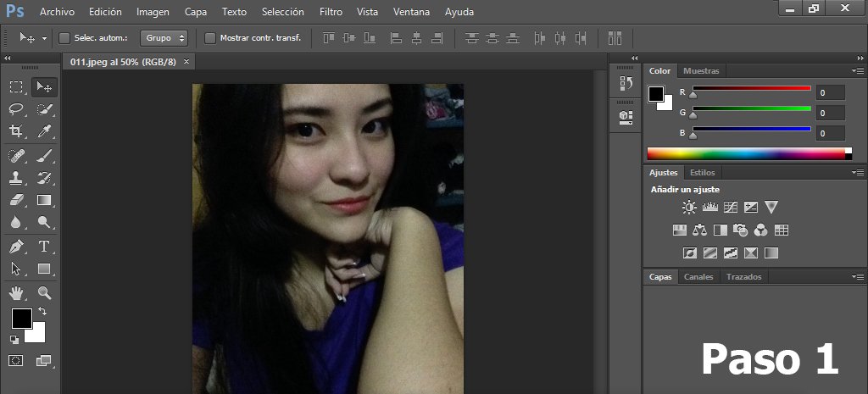Select the Zoom tool above the color swatches
The height and width of the screenshot is (394, 868).
[44, 292]
